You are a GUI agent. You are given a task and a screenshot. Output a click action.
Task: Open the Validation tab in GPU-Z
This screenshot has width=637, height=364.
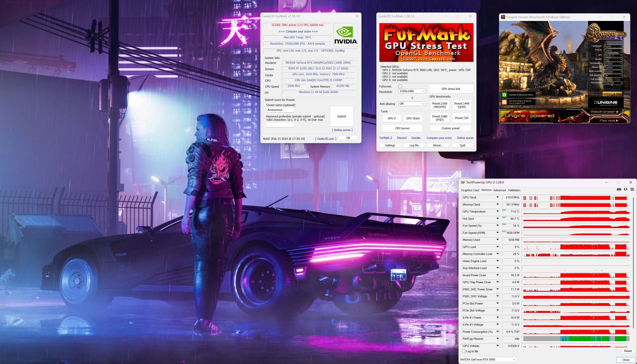514,190
